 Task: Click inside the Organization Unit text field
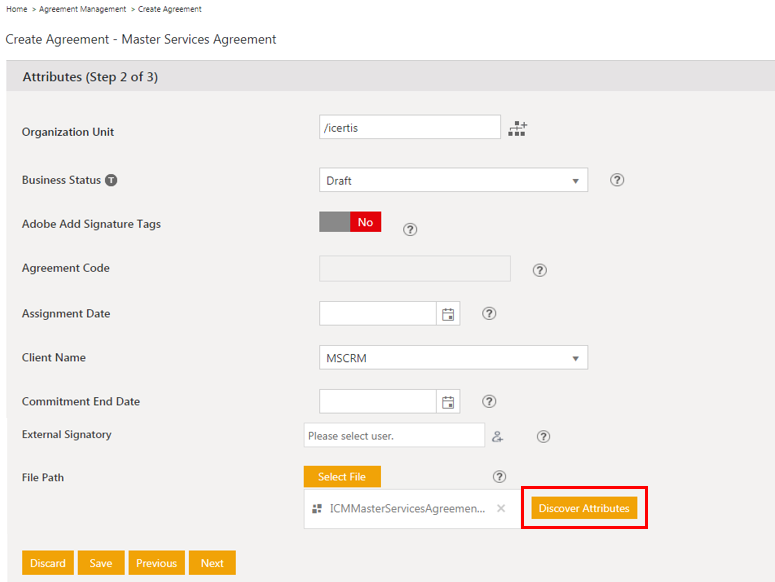tap(409, 127)
